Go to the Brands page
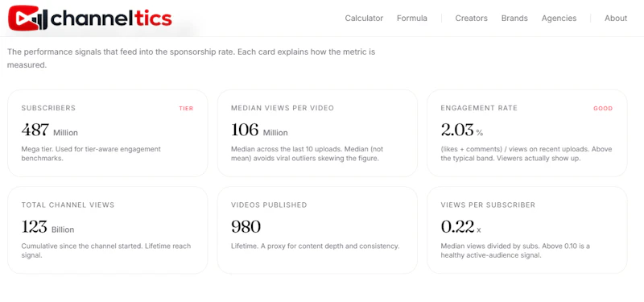 click(x=514, y=18)
